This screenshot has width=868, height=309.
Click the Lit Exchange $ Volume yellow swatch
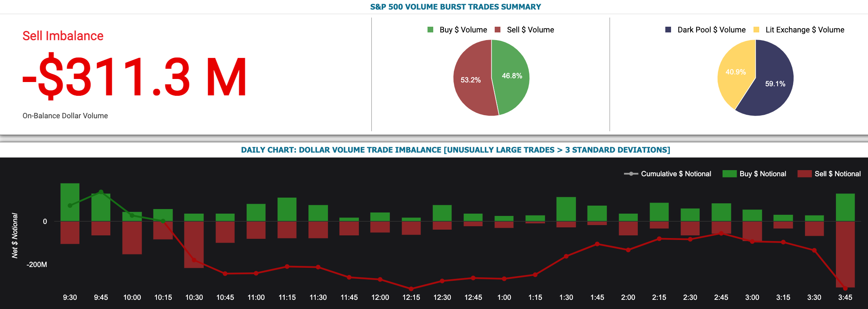click(756, 30)
